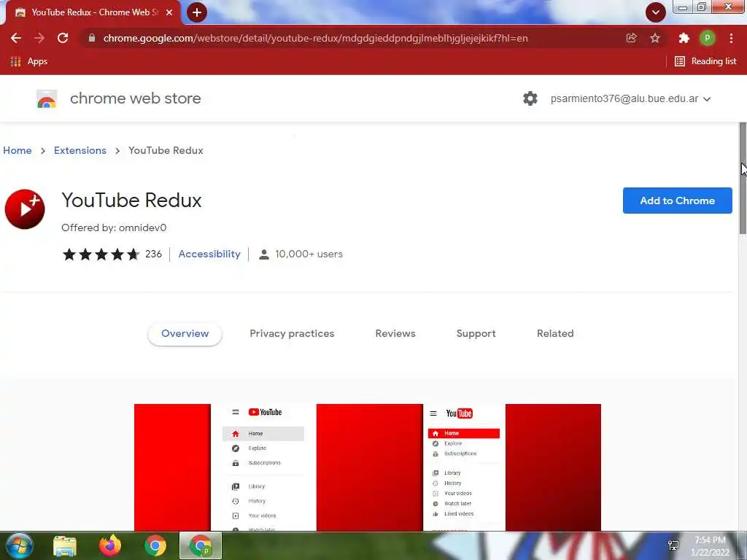Viewport: 747px width, 560px height.
Task: Expand the psarmiento376 account dropdown
Action: 631,98
